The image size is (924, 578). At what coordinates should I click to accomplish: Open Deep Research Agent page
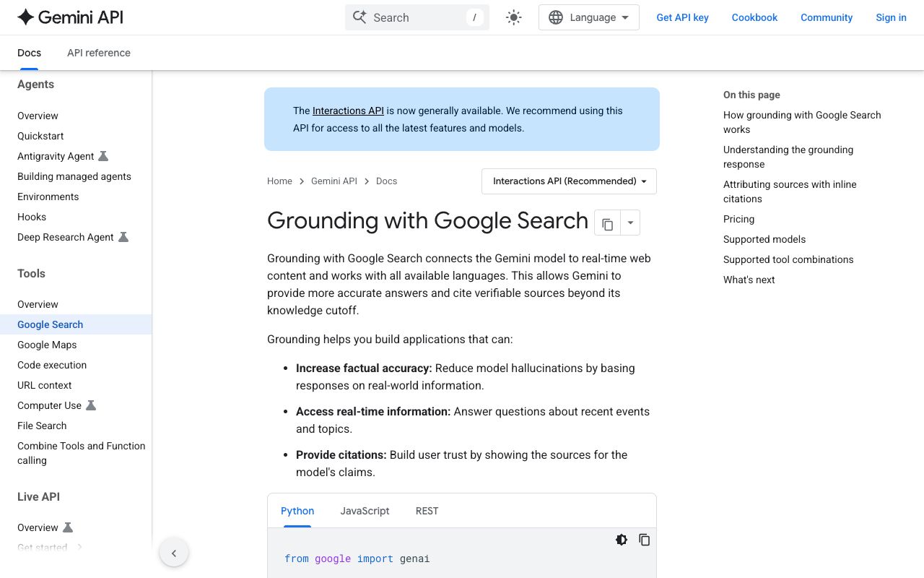point(66,237)
